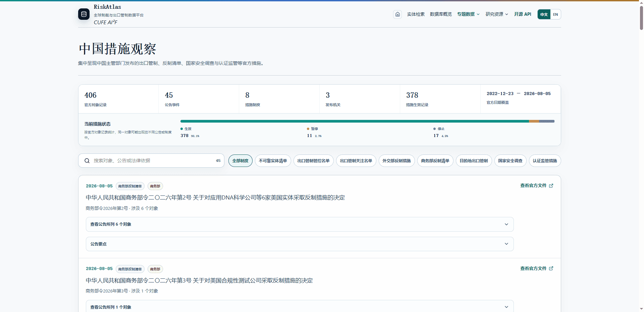Image resolution: width=644 pixels, height=312 pixels.
Task: Click the 商务部 tag on 第2号 announcement
Action: (x=155, y=186)
